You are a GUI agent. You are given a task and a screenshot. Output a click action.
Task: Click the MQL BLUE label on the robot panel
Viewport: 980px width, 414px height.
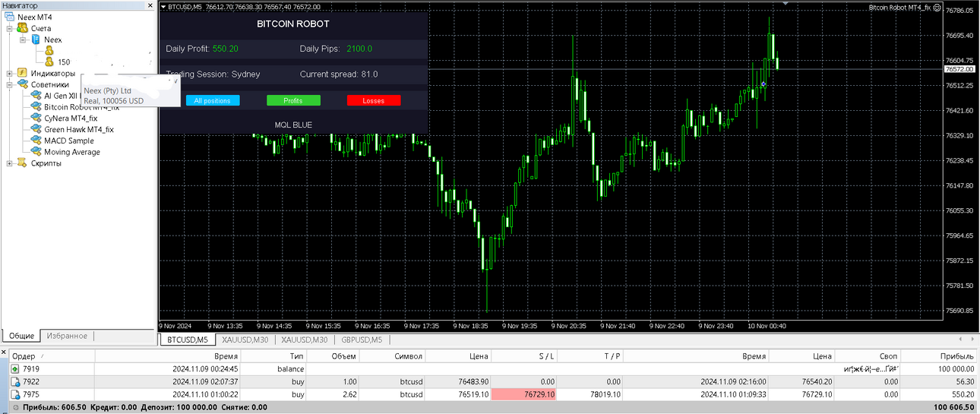coord(293,125)
